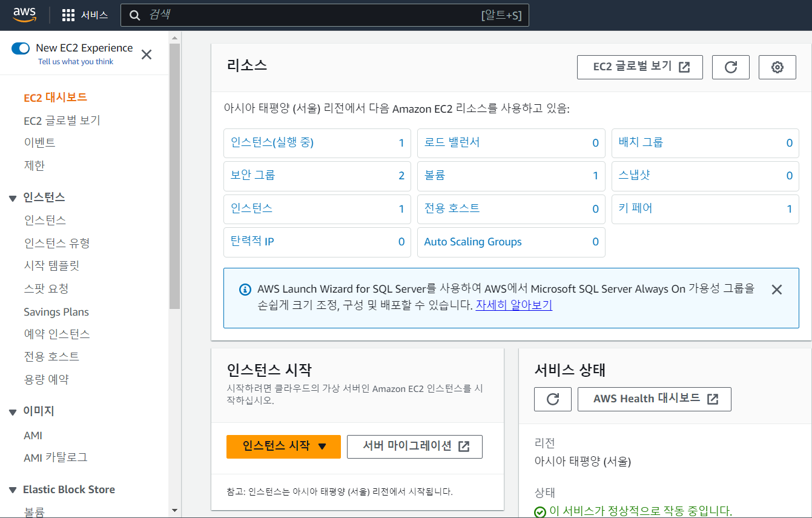Refresh the 리소스 panel
This screenshot has height=518, width=812.
[x=731, y=67]
